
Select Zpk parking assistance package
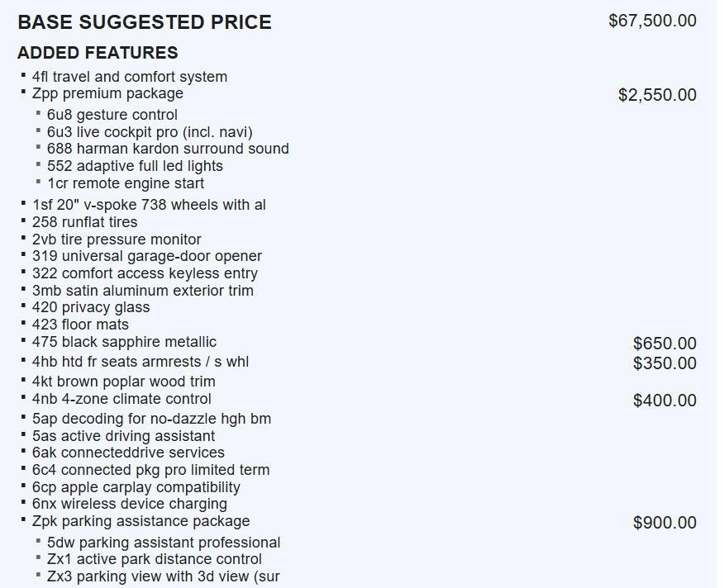[141, 522]
